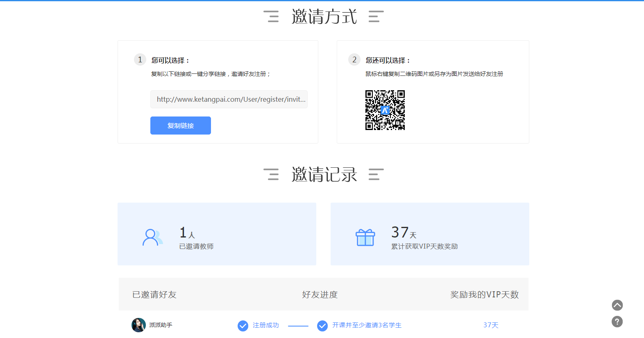The height and width of the screenshot is (338, 644).
Task: Click the 1人 invited count
Action: pyautogui.click(x=187, y=233)
